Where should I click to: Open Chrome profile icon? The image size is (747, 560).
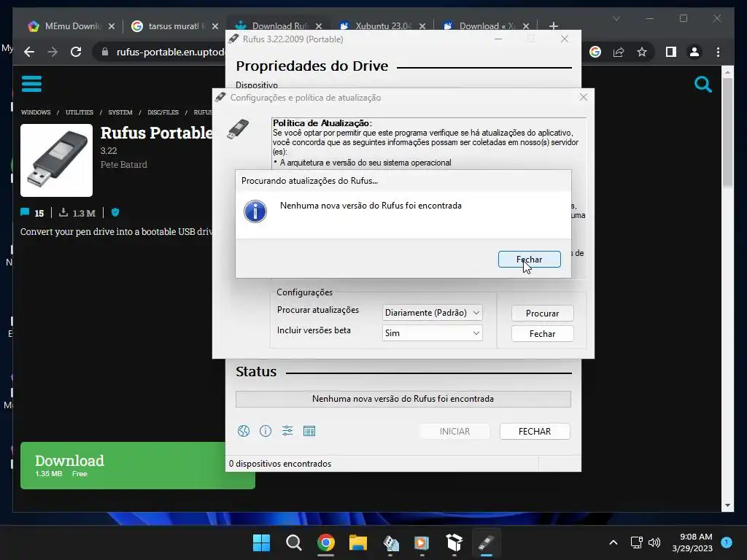coord(694,52)
